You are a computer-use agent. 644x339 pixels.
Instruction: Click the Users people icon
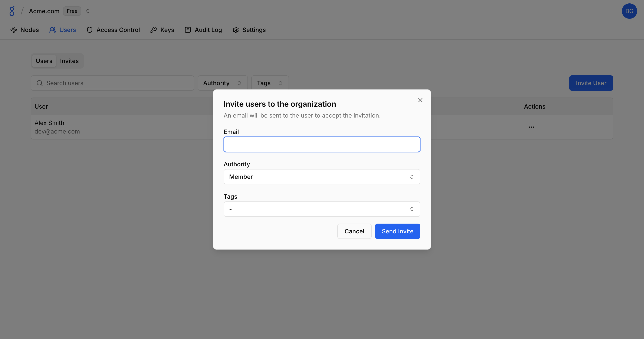coord(53,30)
